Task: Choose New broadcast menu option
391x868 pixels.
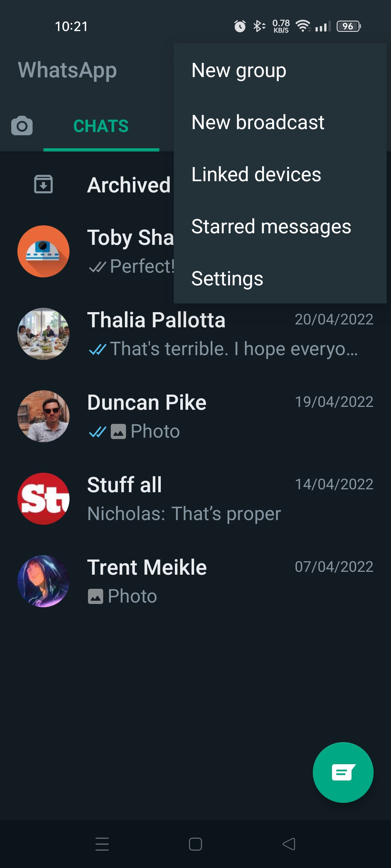Action: (258, 122)
